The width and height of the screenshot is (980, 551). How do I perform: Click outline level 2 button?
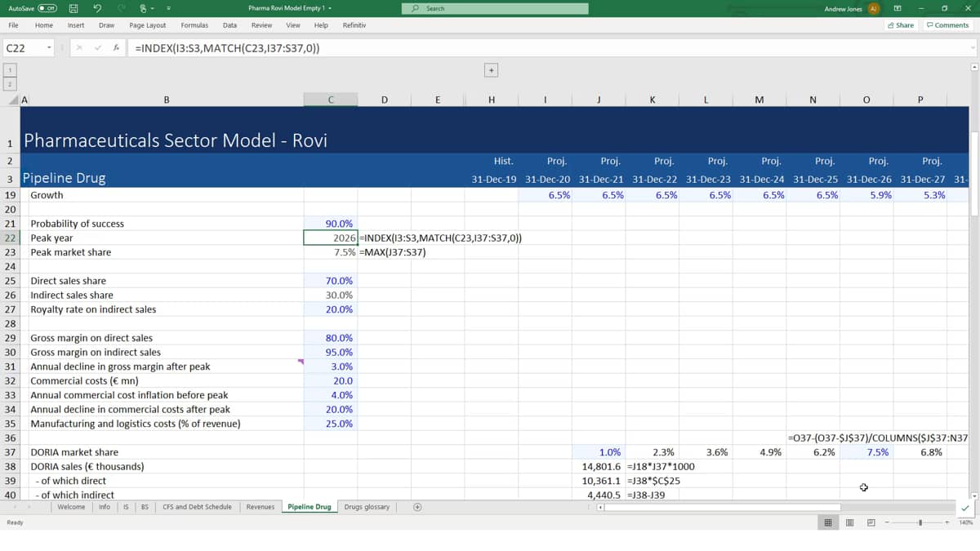(x=10, y=84)
